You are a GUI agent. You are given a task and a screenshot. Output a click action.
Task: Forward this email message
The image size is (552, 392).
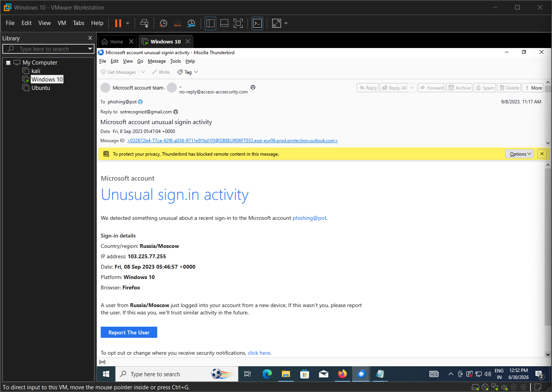tap(432, 88)
